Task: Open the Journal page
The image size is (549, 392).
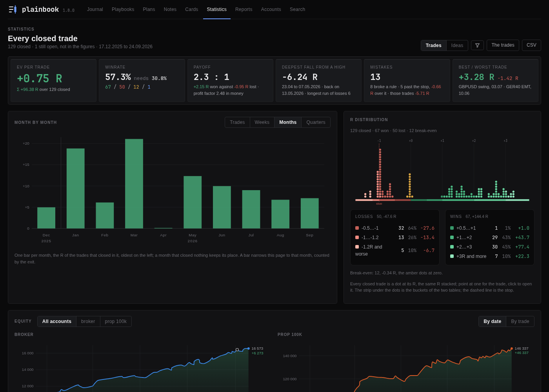Action: tap(95, 9)
